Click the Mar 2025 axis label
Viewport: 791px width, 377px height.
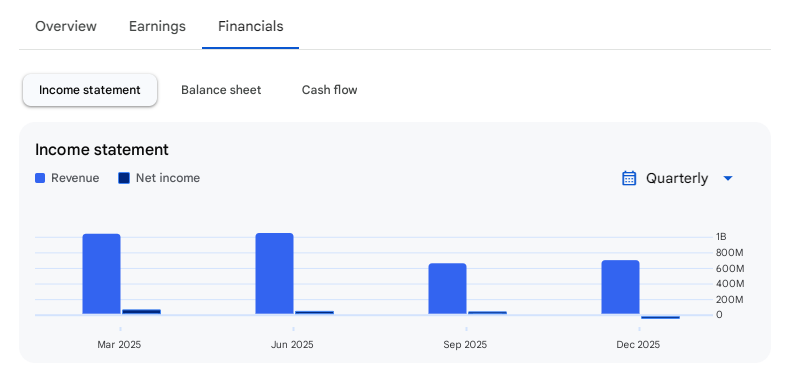[120, 345]
